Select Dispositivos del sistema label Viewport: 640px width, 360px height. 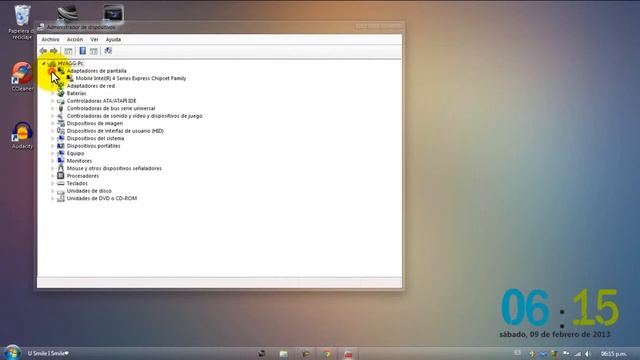(x=96, y=138)
